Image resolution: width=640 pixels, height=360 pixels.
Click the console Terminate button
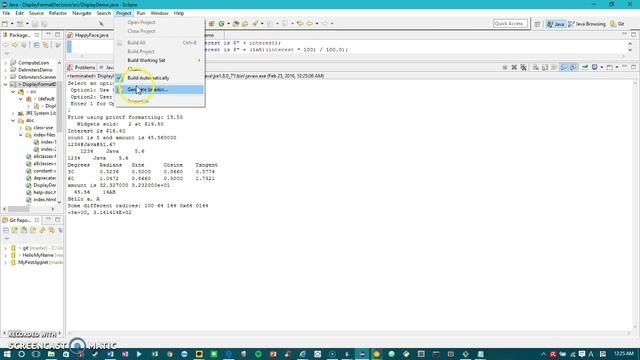505,67
